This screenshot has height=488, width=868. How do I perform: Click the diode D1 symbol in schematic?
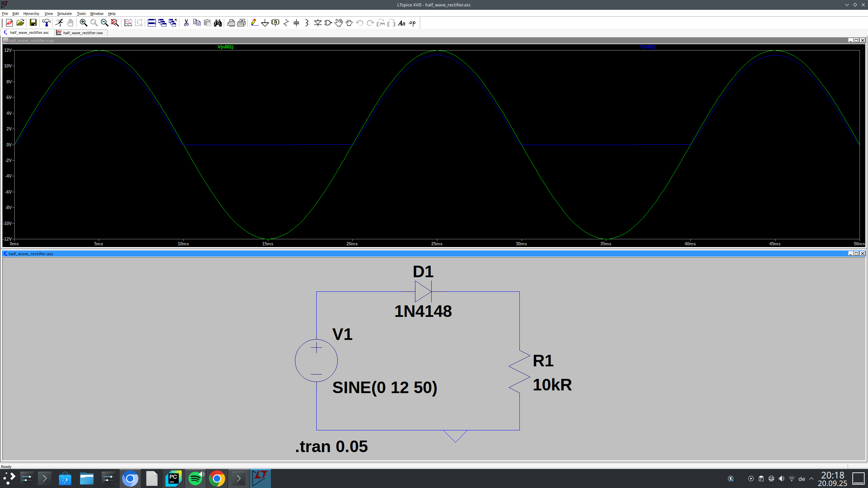coord(423,291)
